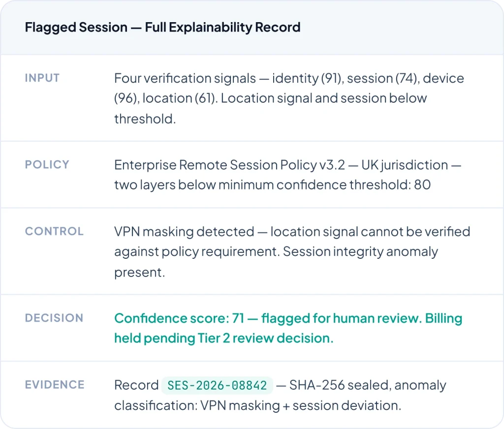The height and width of the screenshot is (429, 504).
Task: Click the SES-2026-08842 record ID badge
Action: coord(217,385)
